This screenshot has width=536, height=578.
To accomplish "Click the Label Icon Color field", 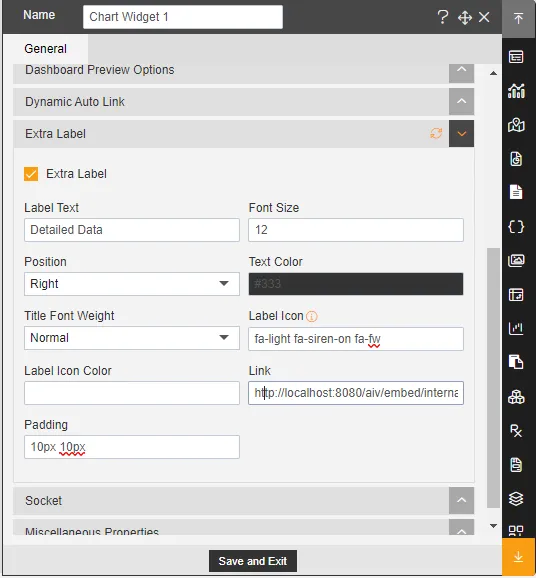I will [132, 393].
